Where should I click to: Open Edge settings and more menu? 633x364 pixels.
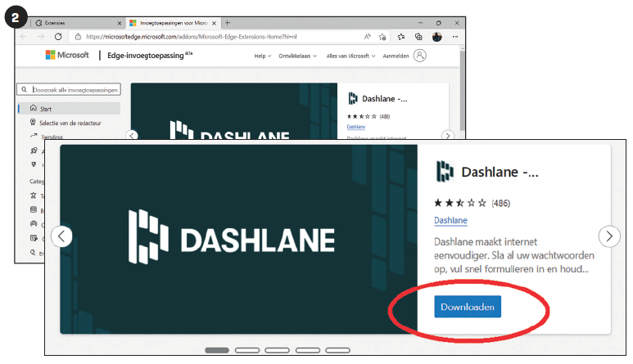(455, 37)
